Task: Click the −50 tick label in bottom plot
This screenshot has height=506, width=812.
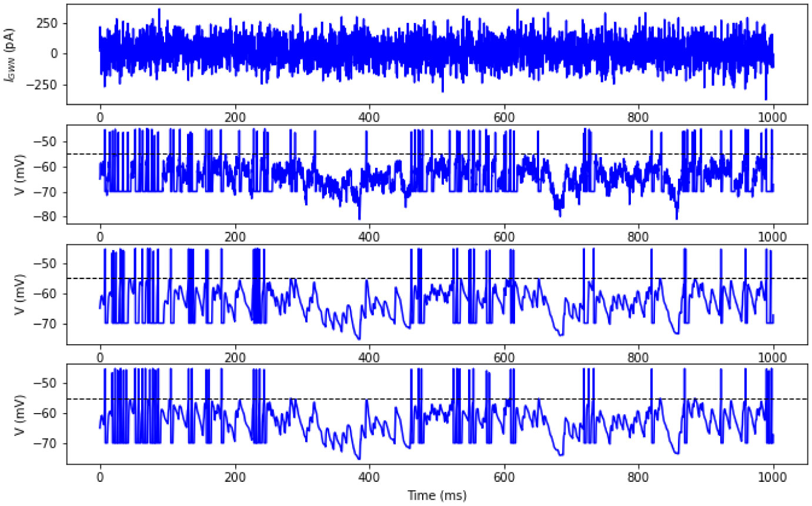Action: click(49, 383)
